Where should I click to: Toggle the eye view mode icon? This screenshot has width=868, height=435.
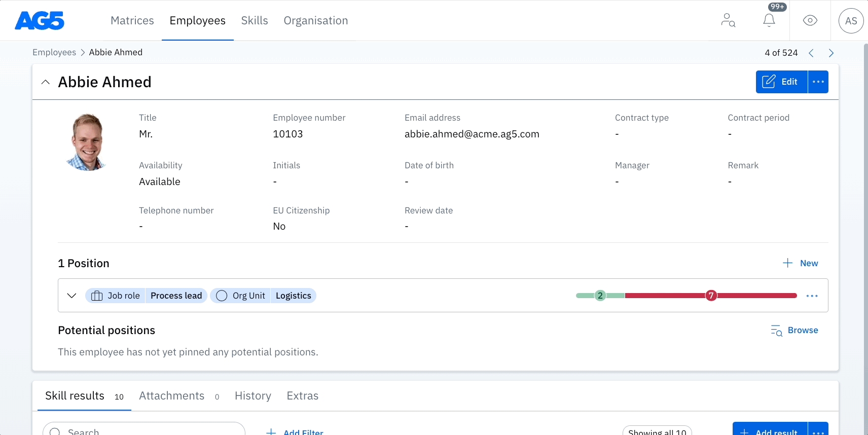click(x=810, y=20)
